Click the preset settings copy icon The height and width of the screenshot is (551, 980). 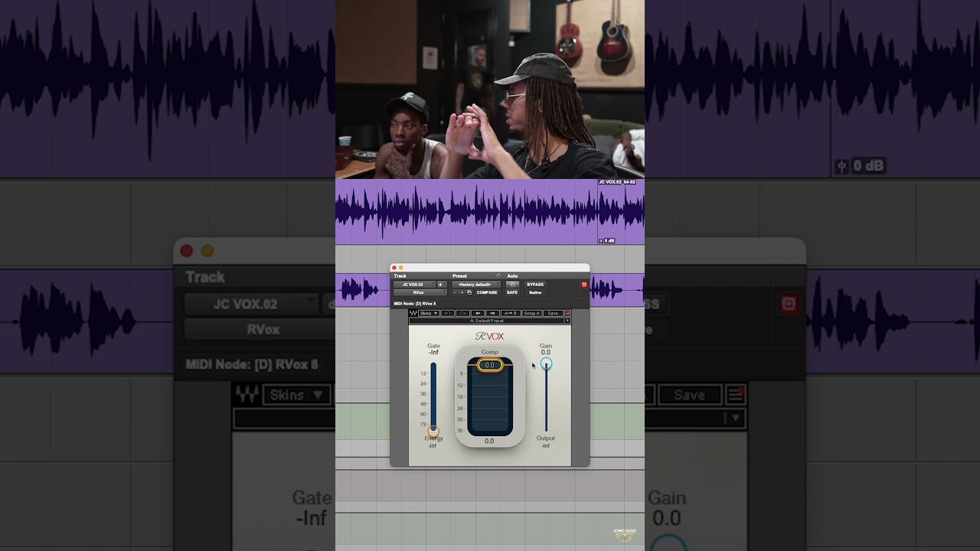click(469, 292)
